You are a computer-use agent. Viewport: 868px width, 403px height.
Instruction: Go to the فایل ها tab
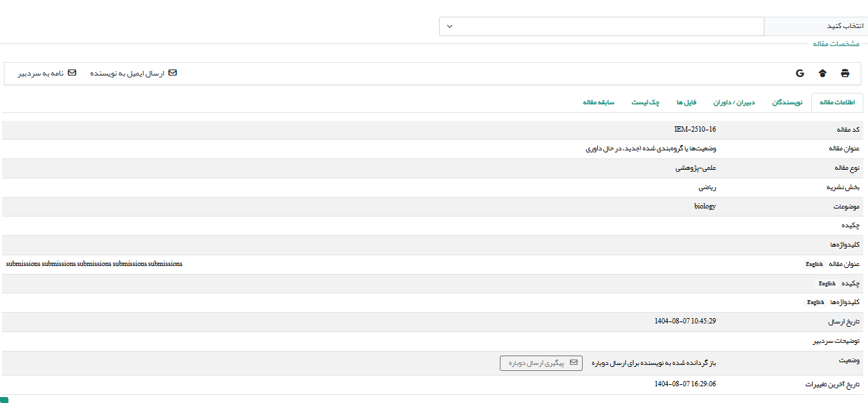(x=686, y=102)
